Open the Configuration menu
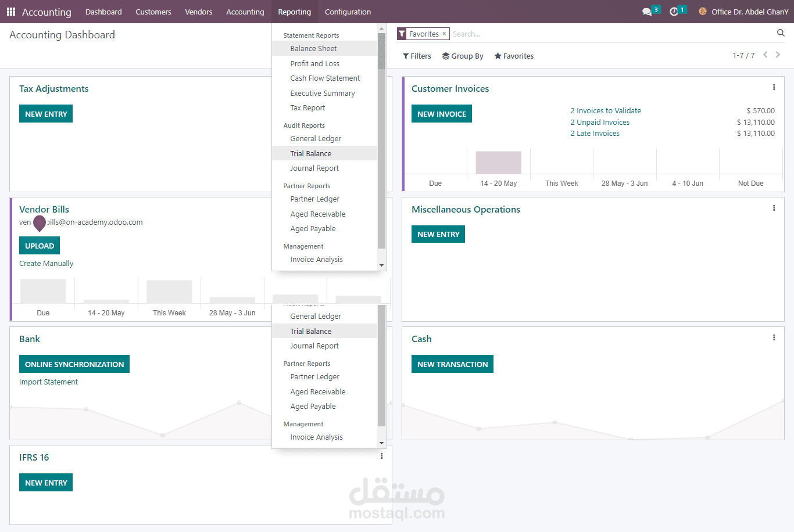Screen dimensions: 794x532 click(348, 12)
